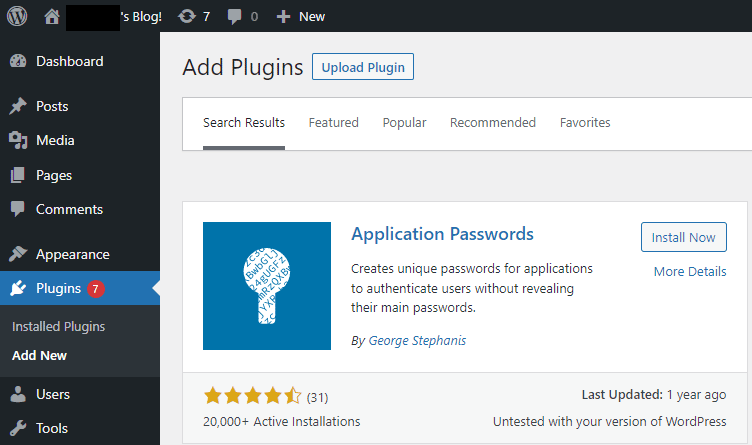Open the comments bubble icon in toolbar
Viewport: 752px width, 445px height.
pos(234,16)
